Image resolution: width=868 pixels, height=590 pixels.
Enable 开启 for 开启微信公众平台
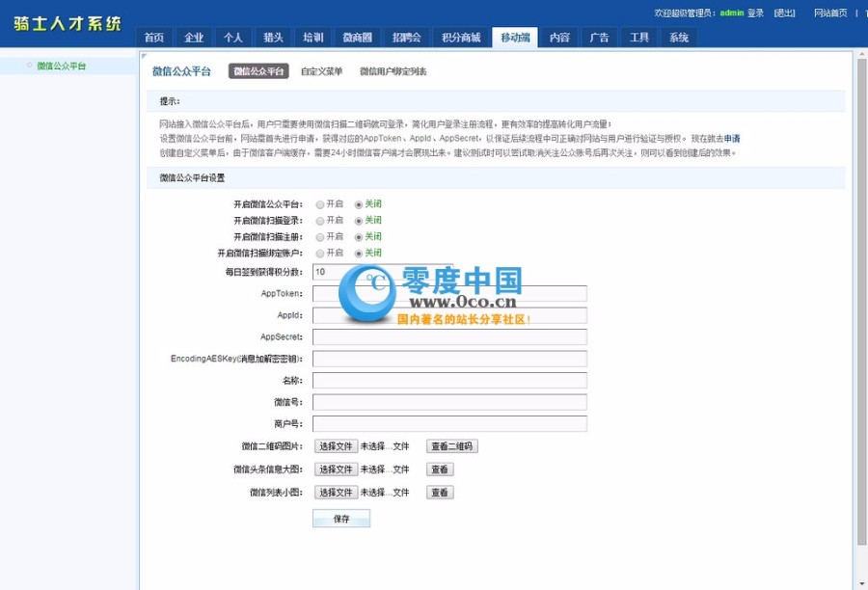pos(320,203)
